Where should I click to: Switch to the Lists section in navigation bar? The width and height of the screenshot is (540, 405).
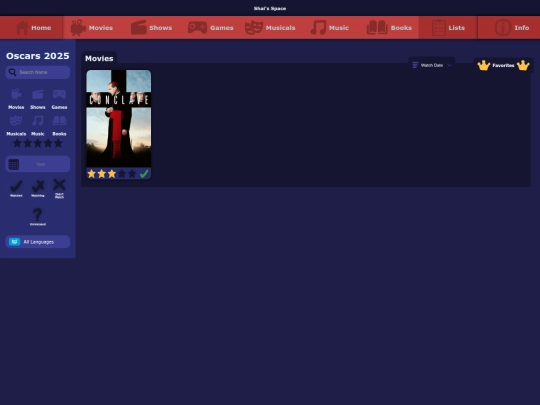click(x=448, y=28)
